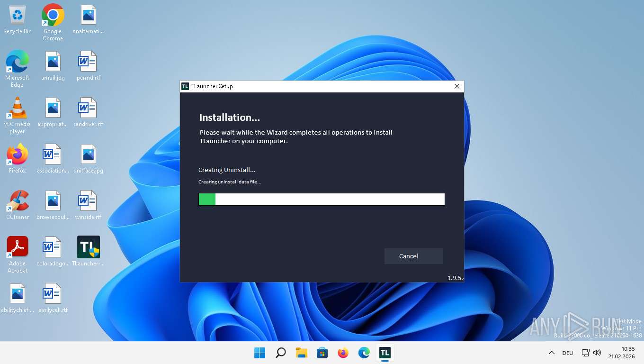
Task: Select the coloradogo... document icon
Action: tap(53, 252)
